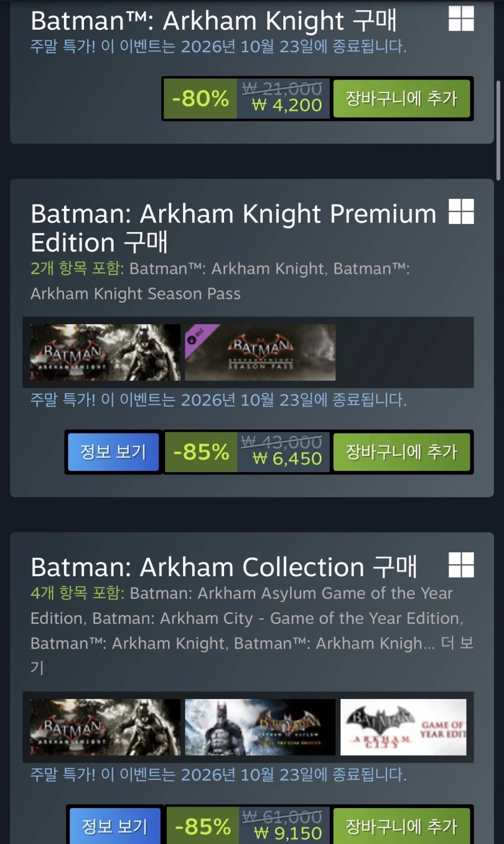Image resolution: width=504 pixels, height=844 pixels.
Task: Open Batman: Arkham Knight Premium Edition title
Action: [x=234, y=228]
